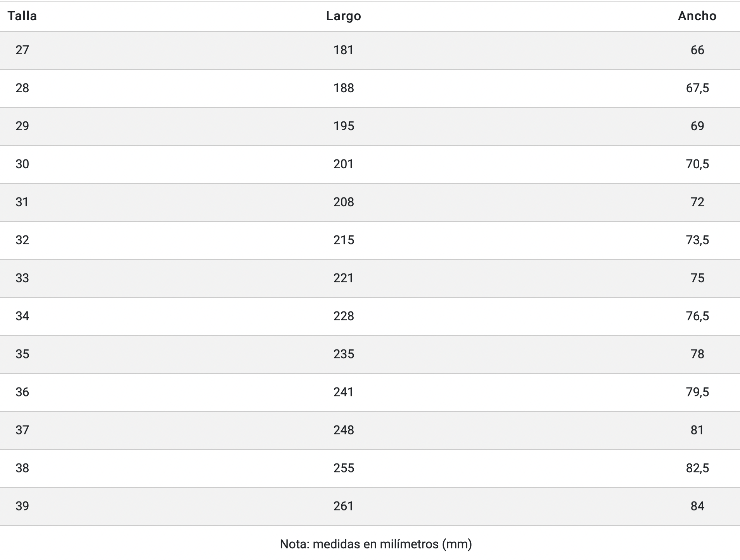Click the length value 221
740x560 pixels.
click(343, 278)
